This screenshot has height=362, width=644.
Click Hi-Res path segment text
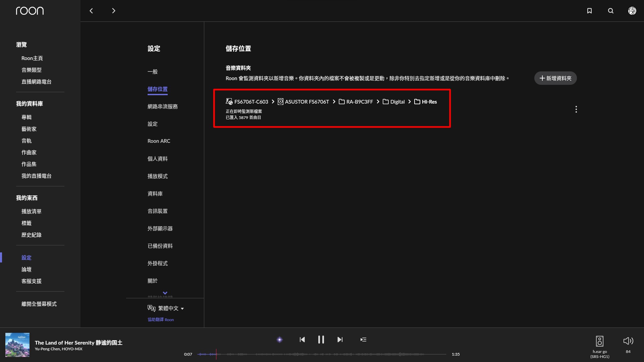point(429,102)
